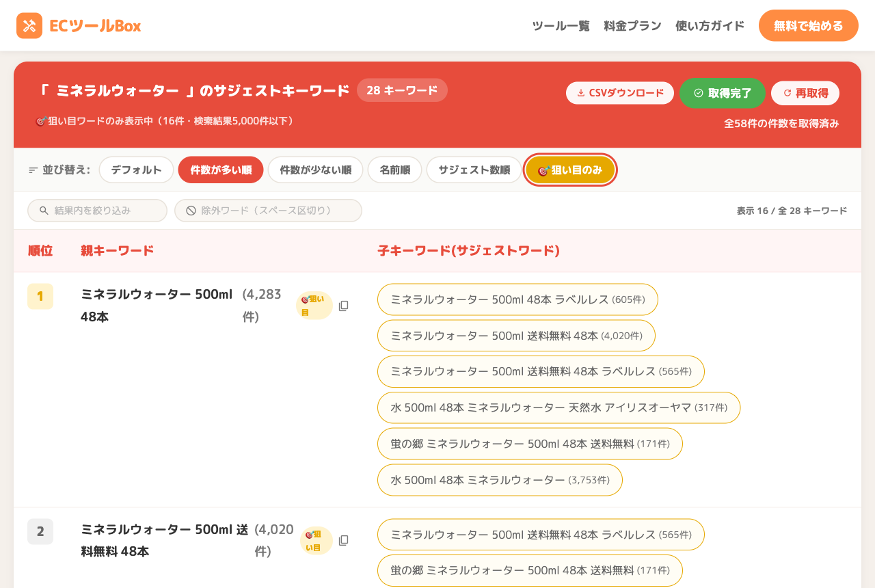875x588 pixels.
Task: Open 料金プラン page
Action: [632, 26]
